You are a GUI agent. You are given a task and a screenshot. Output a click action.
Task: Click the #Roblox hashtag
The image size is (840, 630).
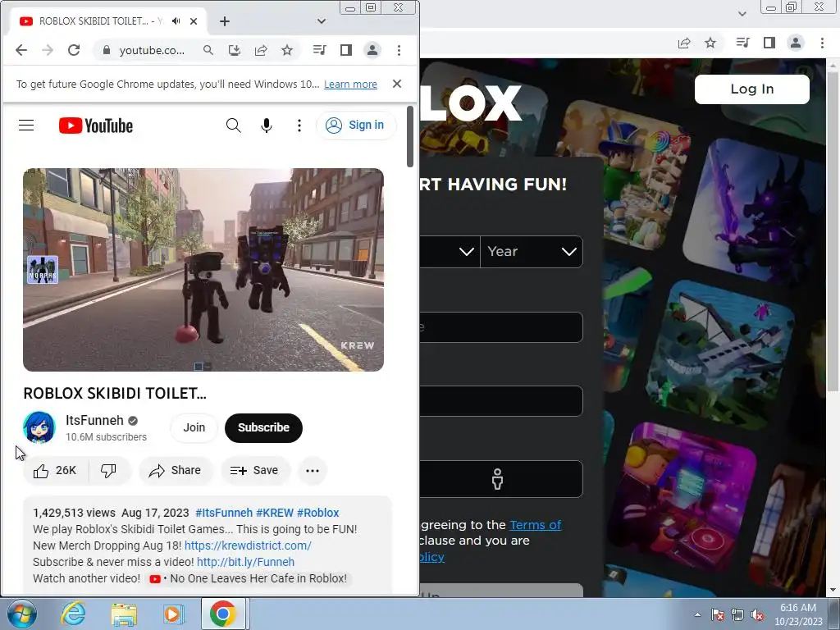point(317,513)
